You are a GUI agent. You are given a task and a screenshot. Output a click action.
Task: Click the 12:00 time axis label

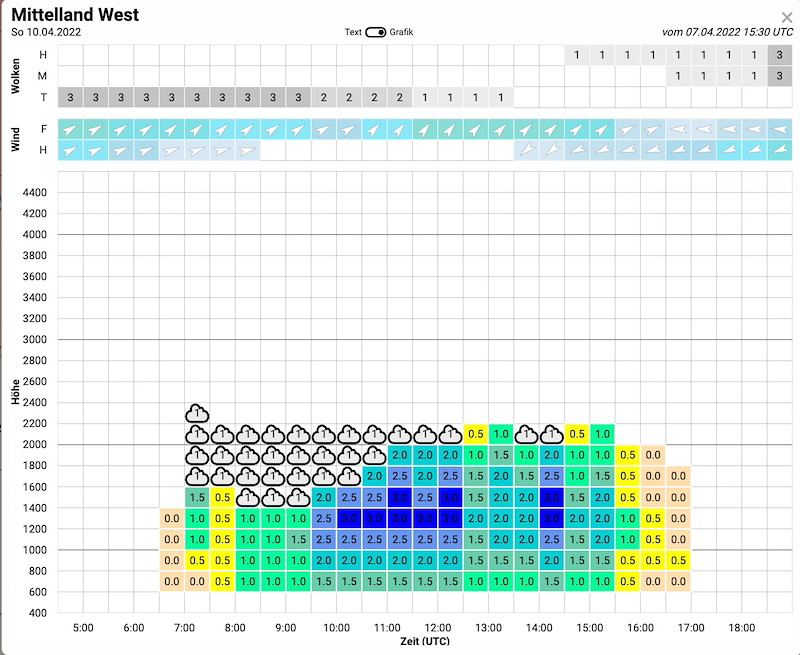coord(438,628)
